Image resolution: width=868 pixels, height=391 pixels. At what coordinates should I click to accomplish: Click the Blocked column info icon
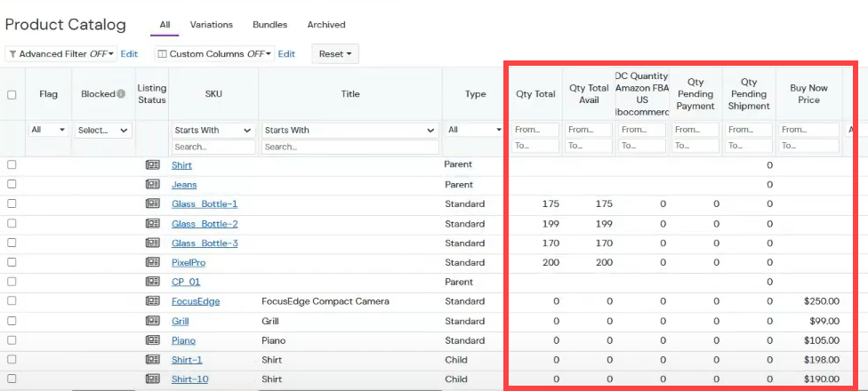click(x=121, y=94)
